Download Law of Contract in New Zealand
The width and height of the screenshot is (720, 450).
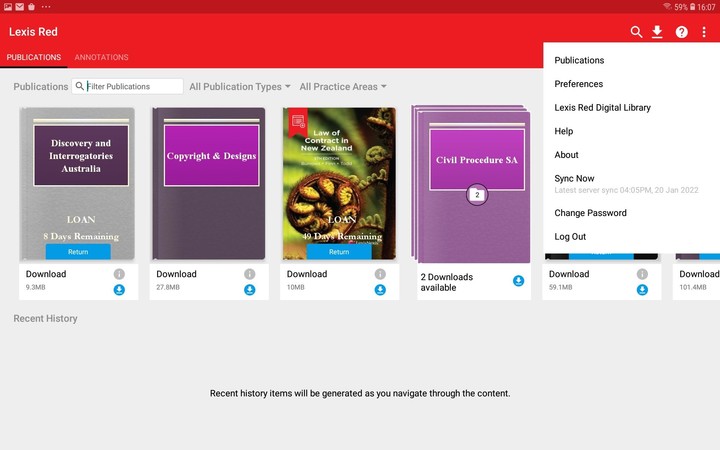[380, 290]
